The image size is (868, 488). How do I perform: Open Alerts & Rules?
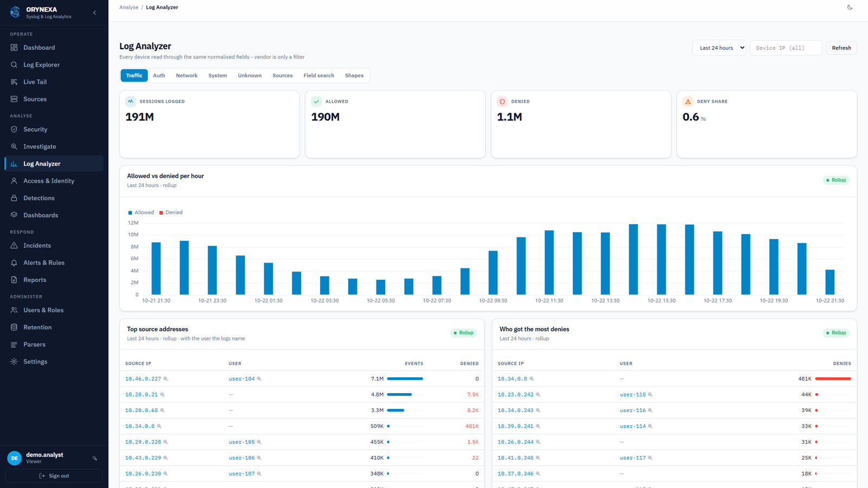point(54,262)
